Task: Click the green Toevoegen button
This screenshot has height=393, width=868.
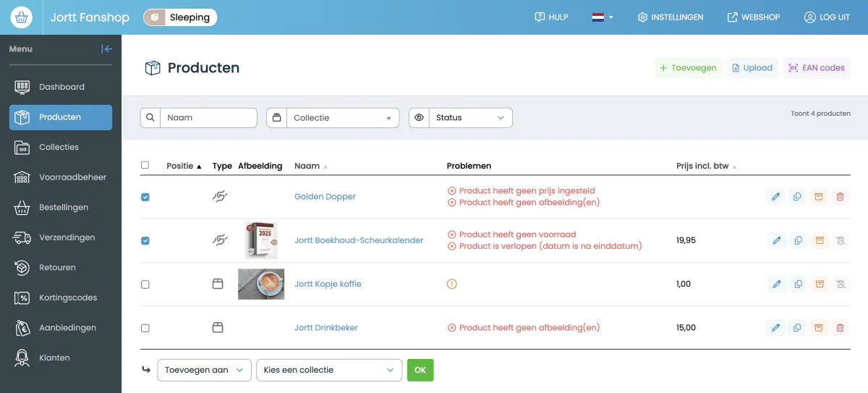Action: tap(688, 68)
